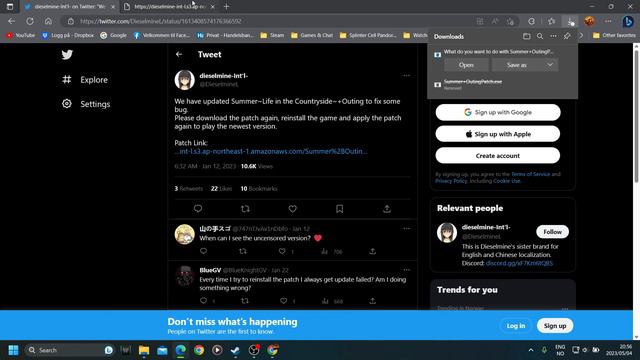Image resolution: width=640 pixels, height=360 pixels.
Task: Open more options on BlueGV's reply
Action: pyautogui.click(x=406, y=270)
